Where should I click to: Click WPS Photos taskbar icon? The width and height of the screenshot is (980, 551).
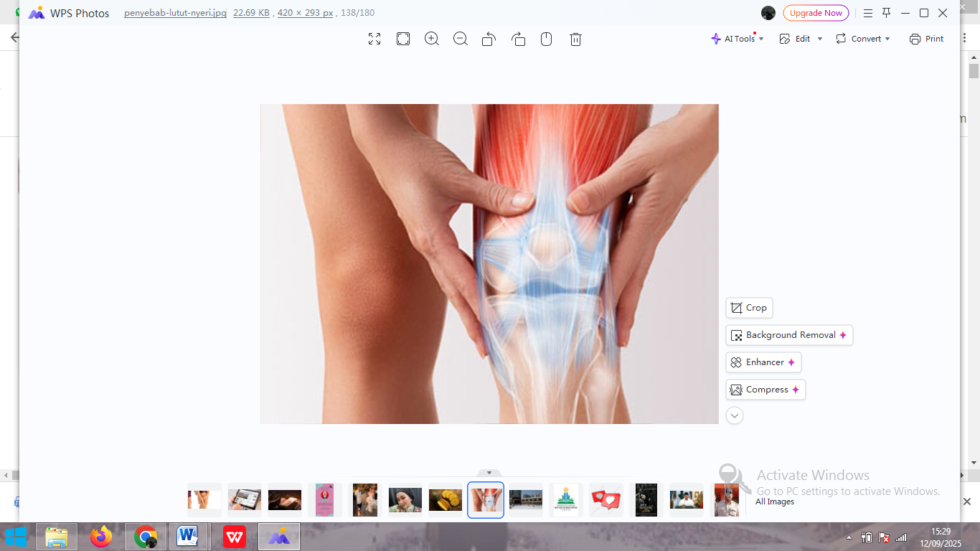pyautogui.click(x=279, y=537)
